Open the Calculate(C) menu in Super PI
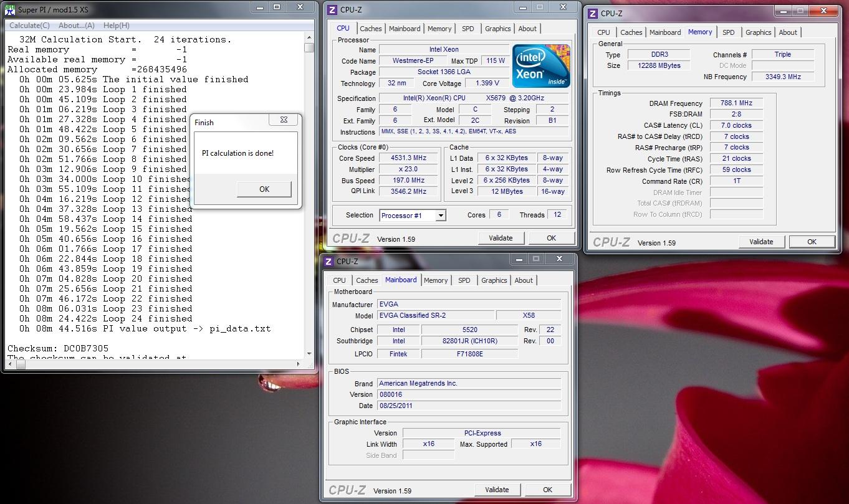This screenshot has height=504, width=849. pyautogui.click(x=29, y=26)
